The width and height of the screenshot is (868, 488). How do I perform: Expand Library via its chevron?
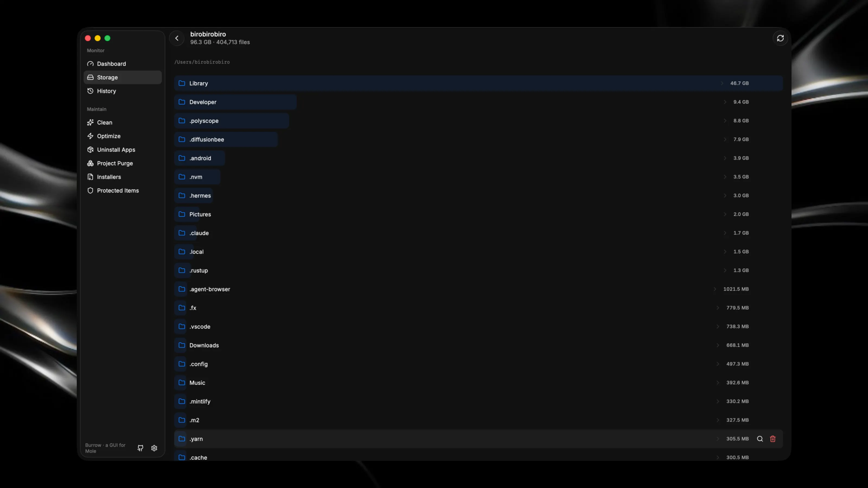point(722,83)
